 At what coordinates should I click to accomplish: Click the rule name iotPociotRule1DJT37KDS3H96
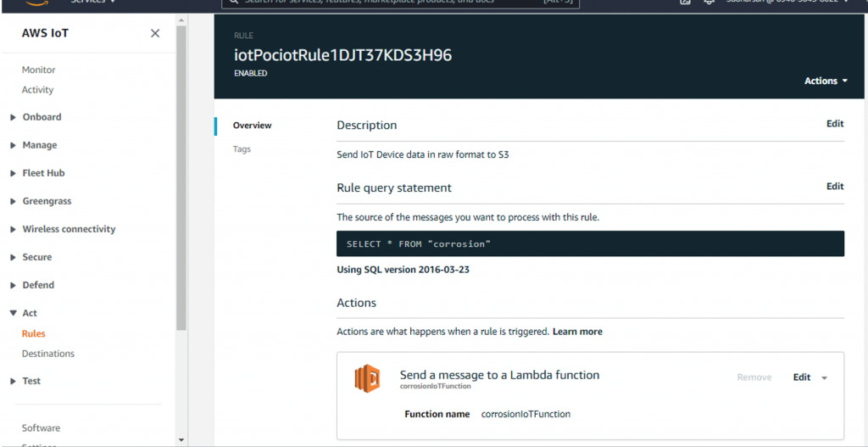pyautogui.click(x=342, y=55)
